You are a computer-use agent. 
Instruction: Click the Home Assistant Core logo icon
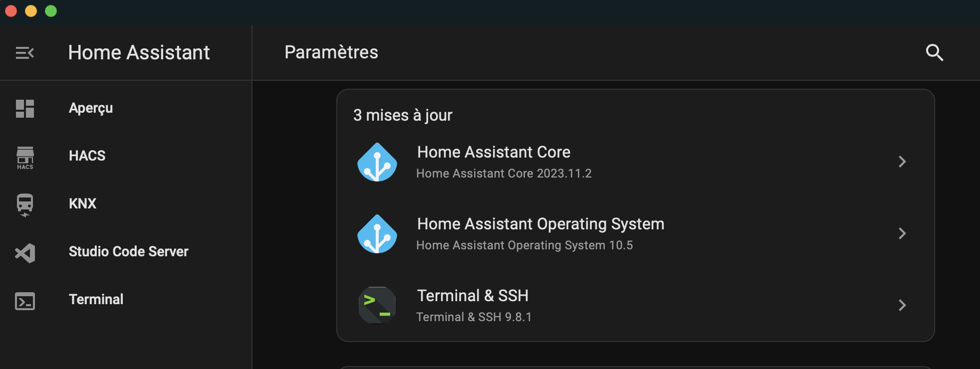pos(377,162)
